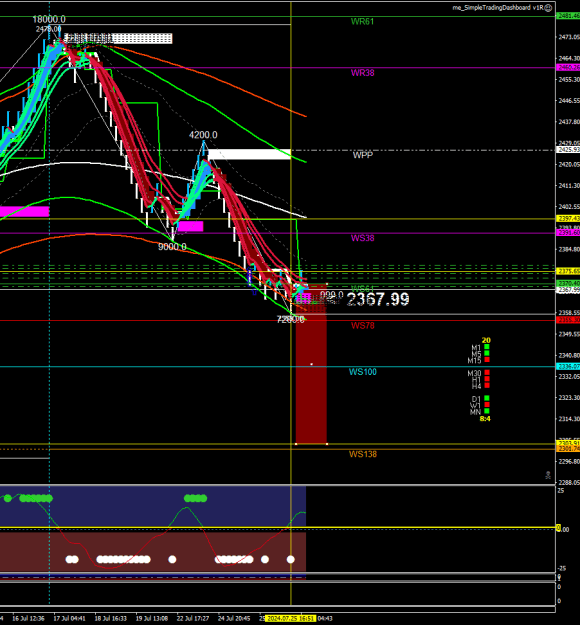
Task: Click the 16 Jul 12:36 time label
Action: [28, 619]
